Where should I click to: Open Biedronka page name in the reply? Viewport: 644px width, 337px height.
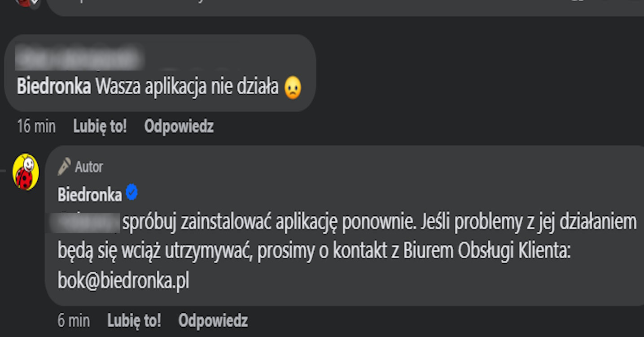90,195
